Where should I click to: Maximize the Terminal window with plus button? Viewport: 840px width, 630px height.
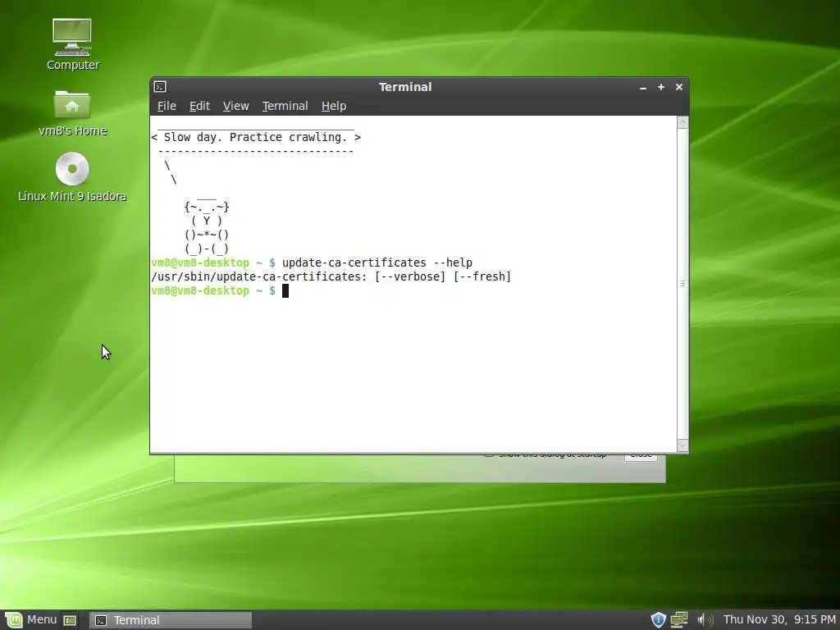[661, 87]
